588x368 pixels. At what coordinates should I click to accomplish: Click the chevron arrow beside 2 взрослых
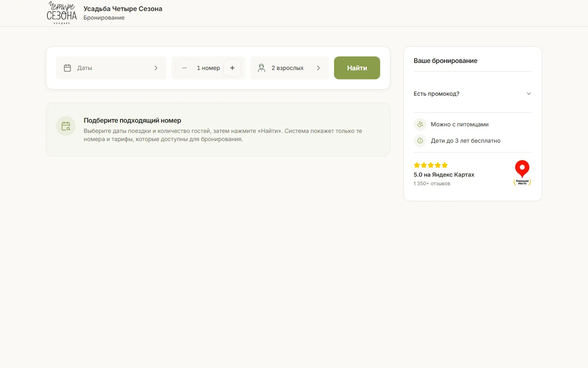(318, 68)
